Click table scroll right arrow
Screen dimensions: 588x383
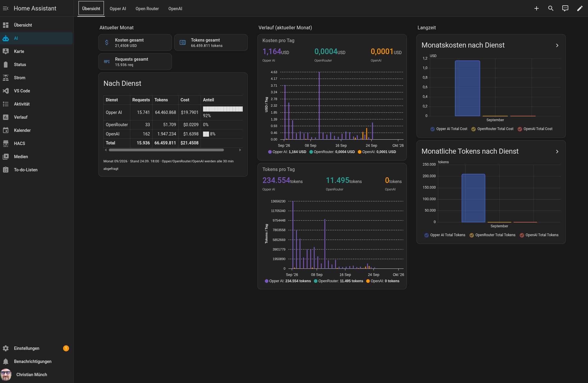(240, 150)
